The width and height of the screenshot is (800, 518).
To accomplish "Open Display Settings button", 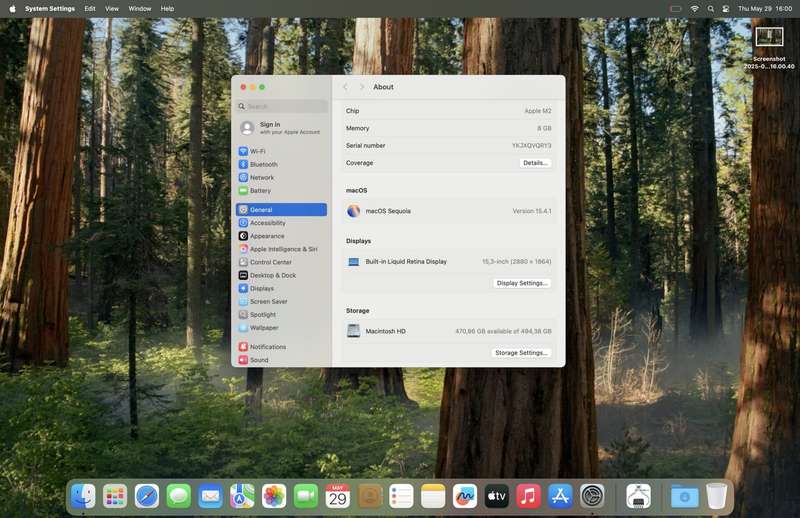I will [521, 283].
